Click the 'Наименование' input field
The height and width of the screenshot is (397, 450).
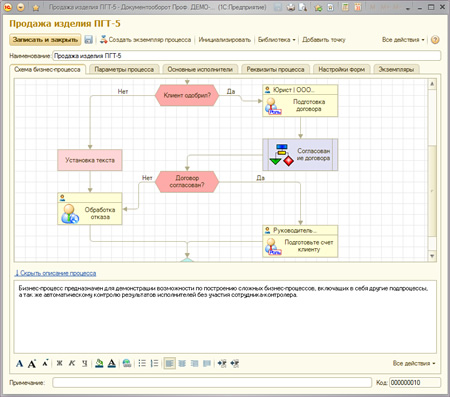pos(247,56)
